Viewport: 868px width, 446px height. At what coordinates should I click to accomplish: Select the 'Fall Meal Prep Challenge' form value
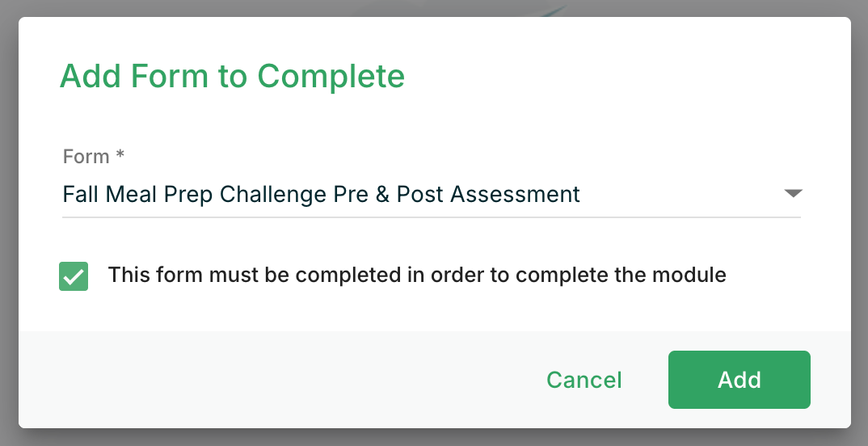pyautogui.click(x=321, y=195)
